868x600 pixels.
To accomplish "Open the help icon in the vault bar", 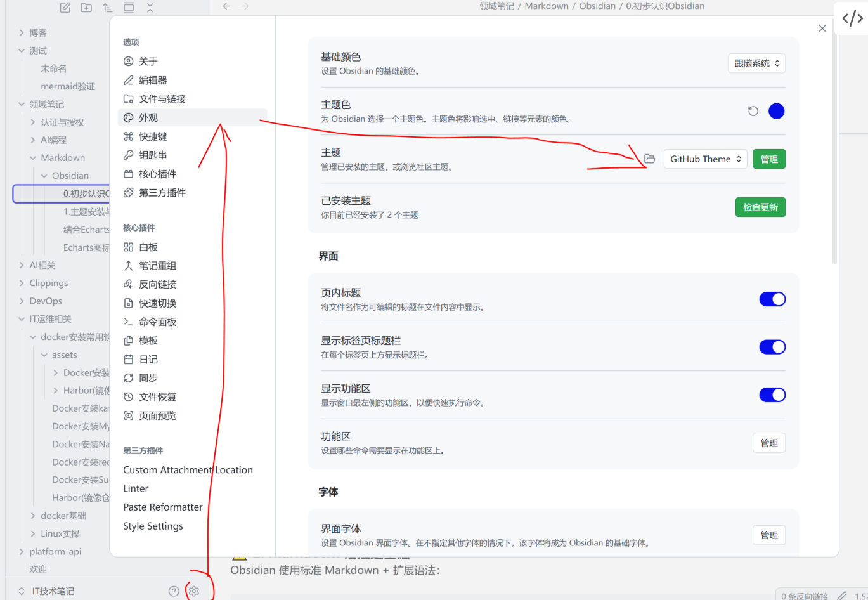I will coord(174,591).
